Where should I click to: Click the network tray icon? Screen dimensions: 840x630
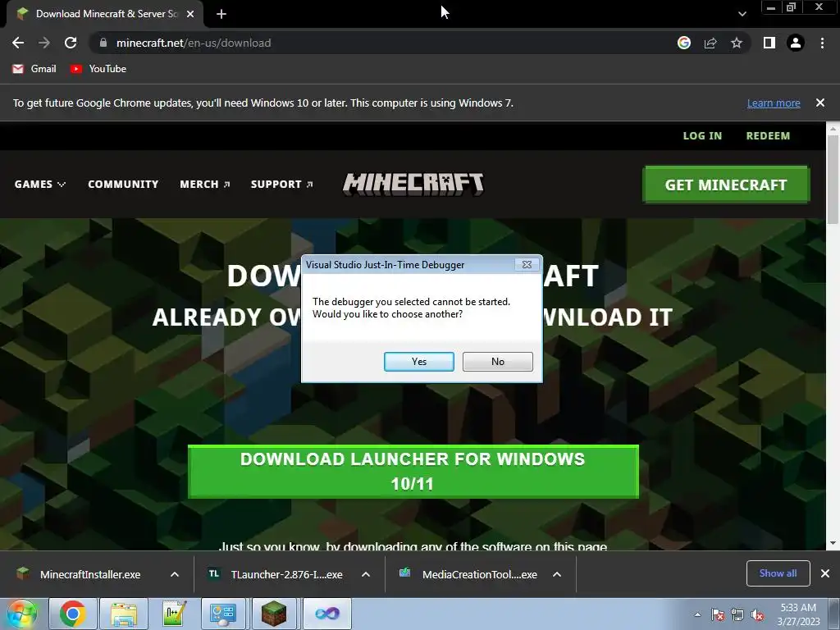737,614
